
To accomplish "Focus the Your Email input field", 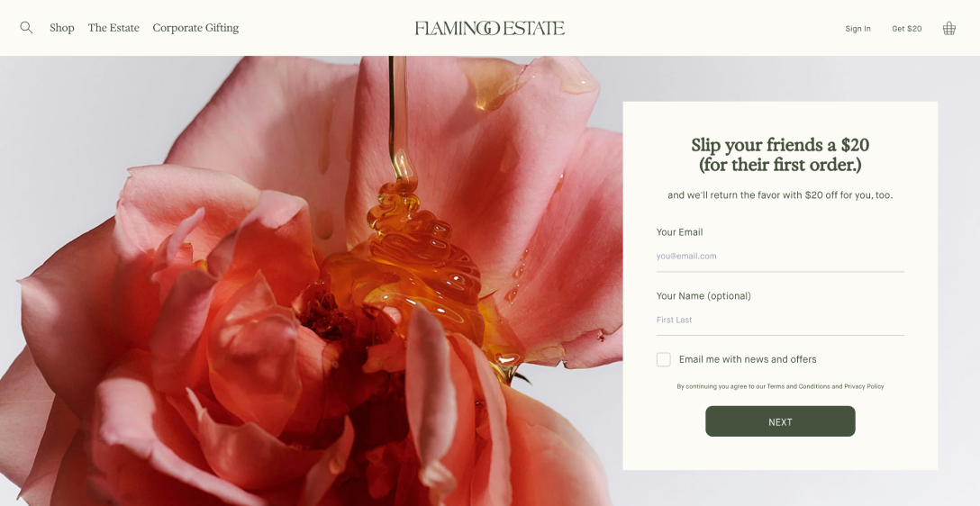I will pyautogui.click(x=780, y=256).
